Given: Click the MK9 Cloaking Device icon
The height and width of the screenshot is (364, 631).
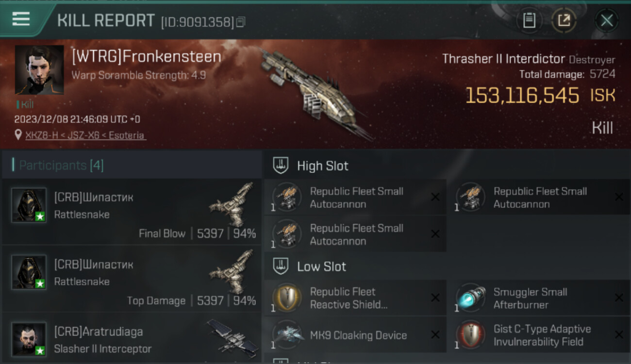Looking at the screenshot, I should click(x=287, y=335).
